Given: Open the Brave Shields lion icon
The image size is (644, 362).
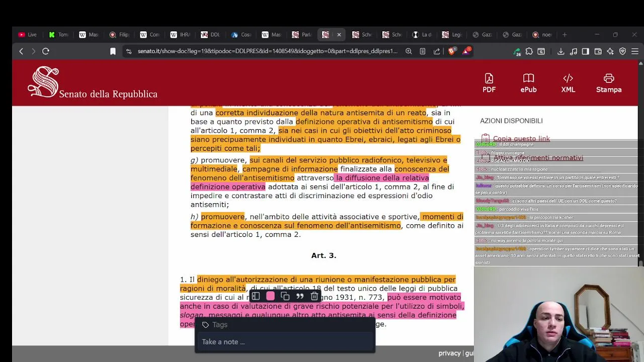Looking at the screenshot, I should [x=451, y=51].
